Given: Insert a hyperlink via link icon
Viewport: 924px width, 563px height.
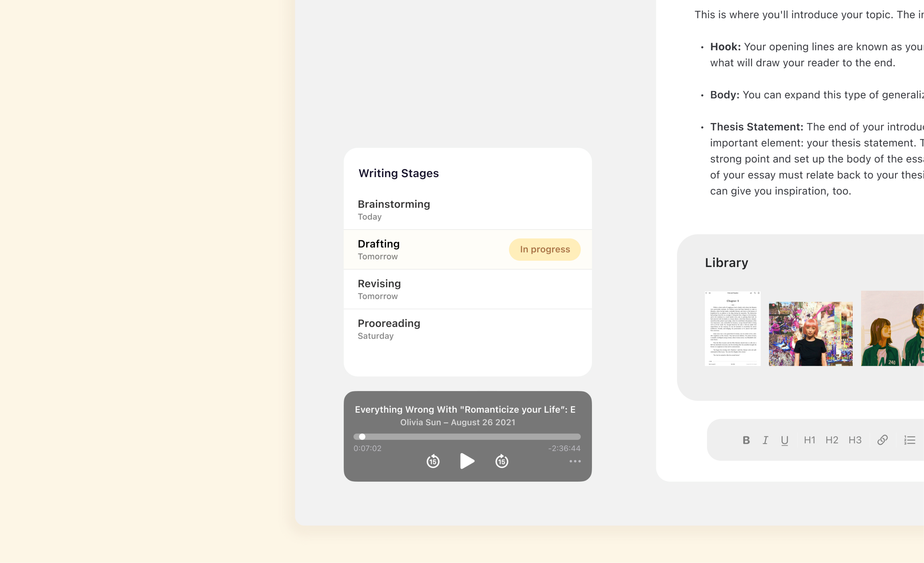Looking at the screenshot, I should [882, 440].
